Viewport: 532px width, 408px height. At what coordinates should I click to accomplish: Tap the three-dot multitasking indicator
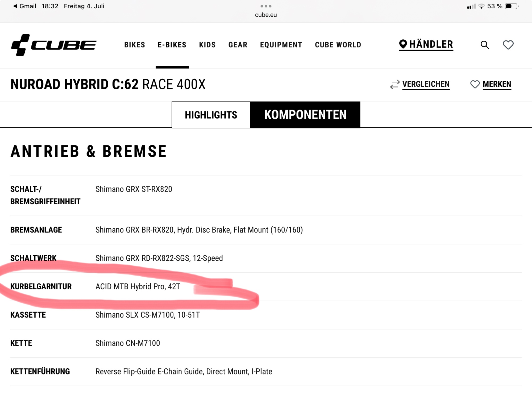click(266, 6)
